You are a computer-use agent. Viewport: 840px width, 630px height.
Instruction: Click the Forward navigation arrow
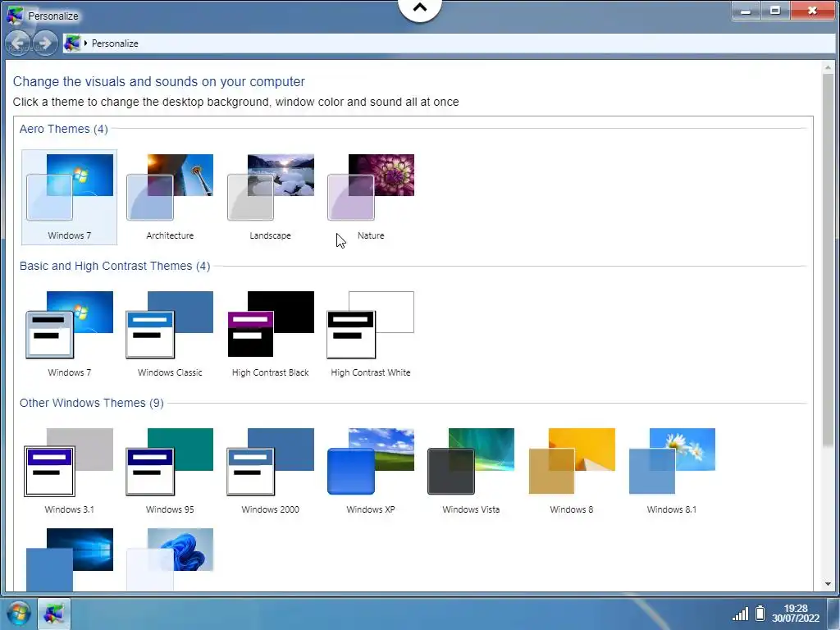pyautogui.click(x=46, y=43)
